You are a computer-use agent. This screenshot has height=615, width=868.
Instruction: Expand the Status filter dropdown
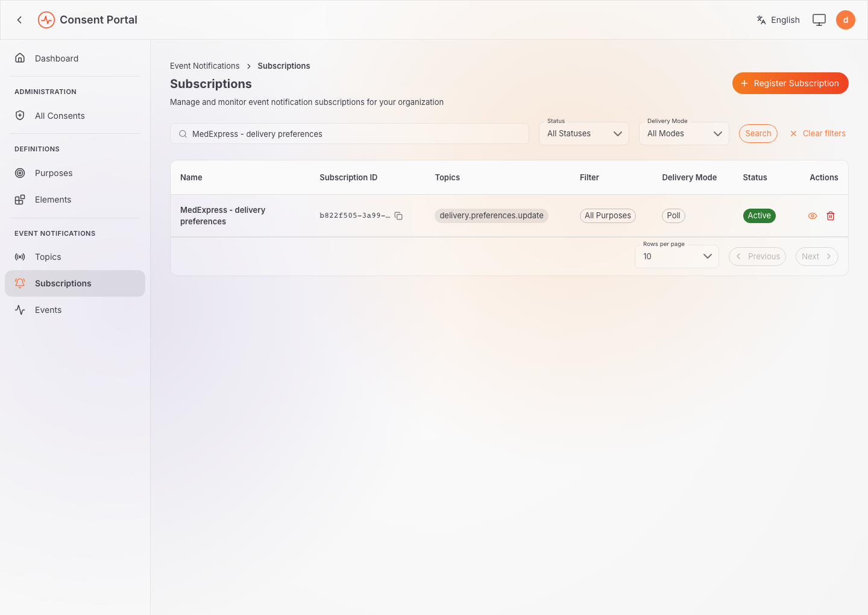click(584, 133)
